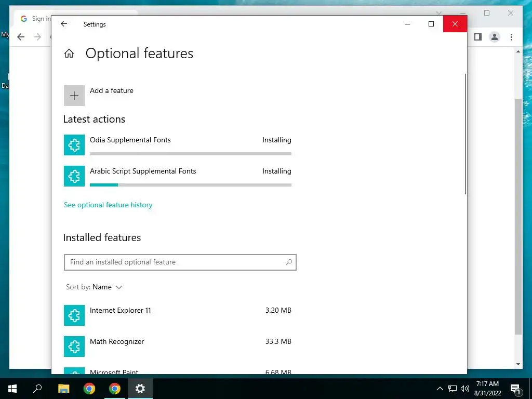This screenshot has width=532, height=399.
Task: Click the Odia fonts install progress bar
Action: 190,154
